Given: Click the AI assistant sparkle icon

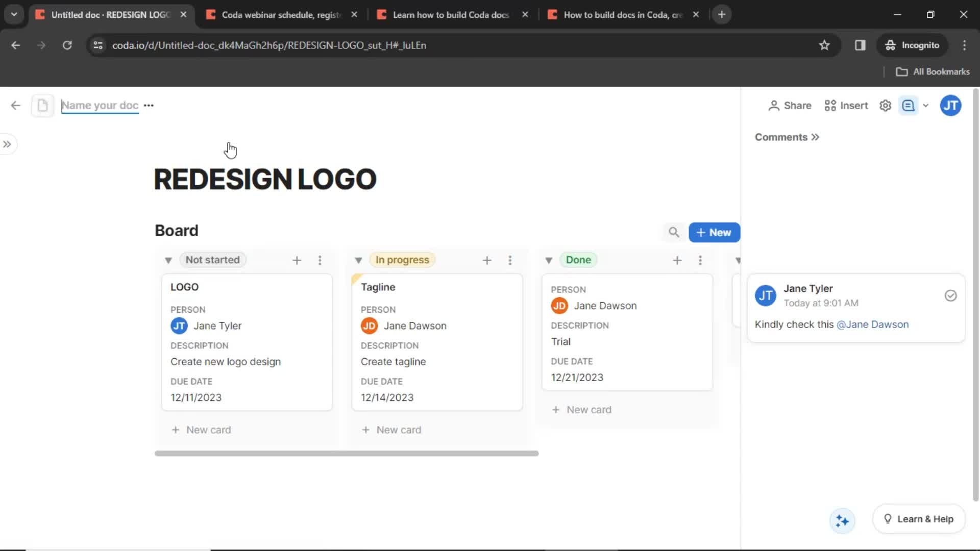Looking at the screenshot, I should click(x=843, y=520).
